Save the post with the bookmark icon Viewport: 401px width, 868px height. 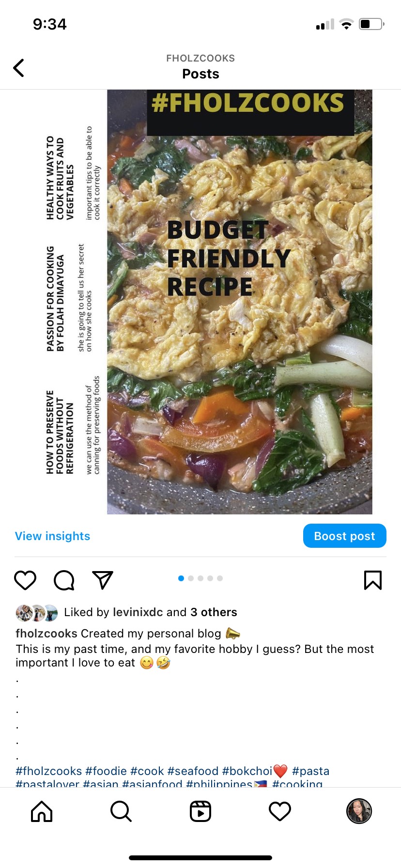coord(373,580)
